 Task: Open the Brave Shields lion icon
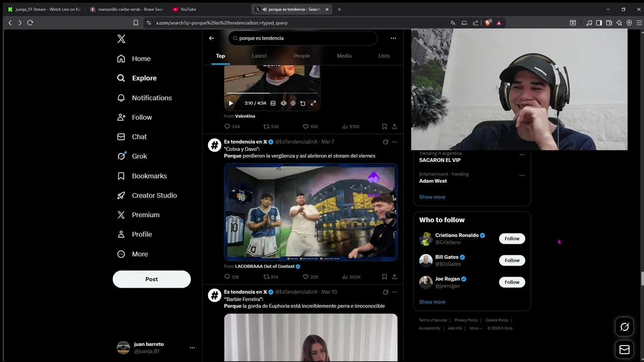point(488,23)
